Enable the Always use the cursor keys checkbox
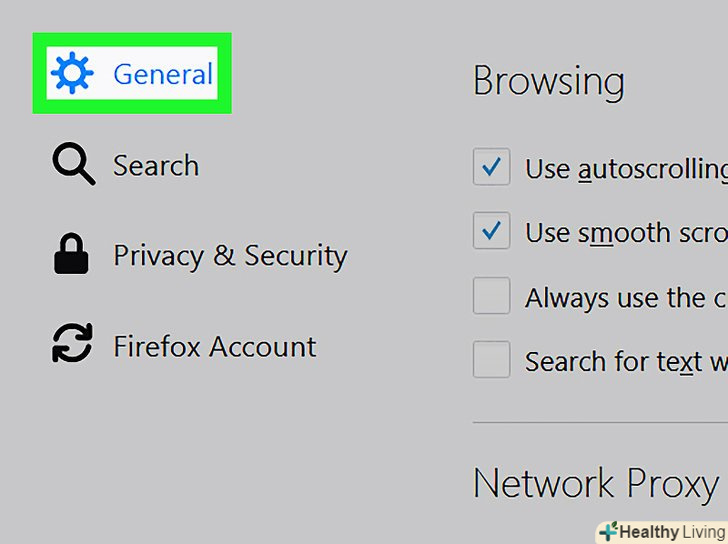Viewport: 728px width, 544px height. point(491,296)
